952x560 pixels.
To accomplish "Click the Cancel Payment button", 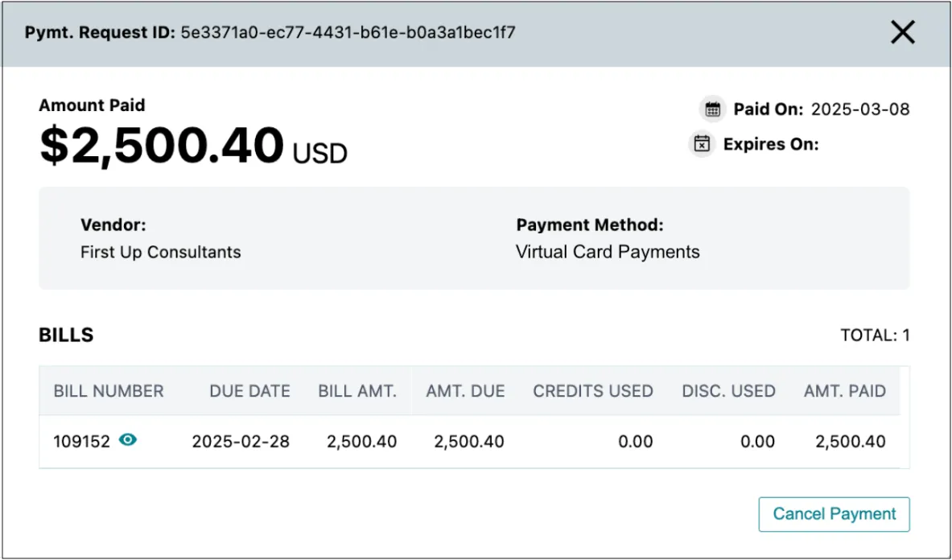I will (834, 514).
